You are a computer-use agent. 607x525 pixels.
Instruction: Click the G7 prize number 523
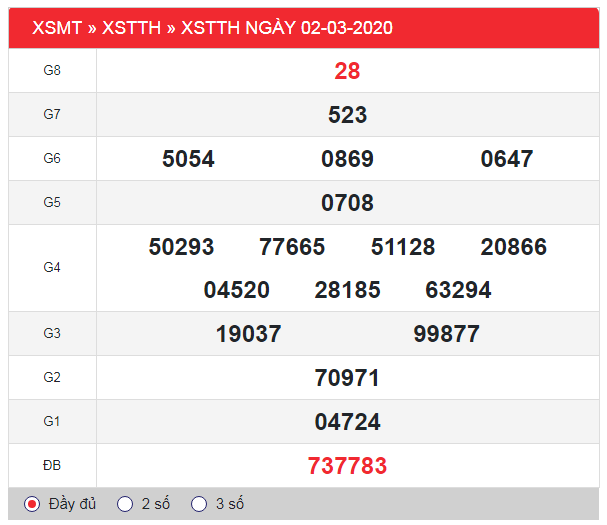347,115
